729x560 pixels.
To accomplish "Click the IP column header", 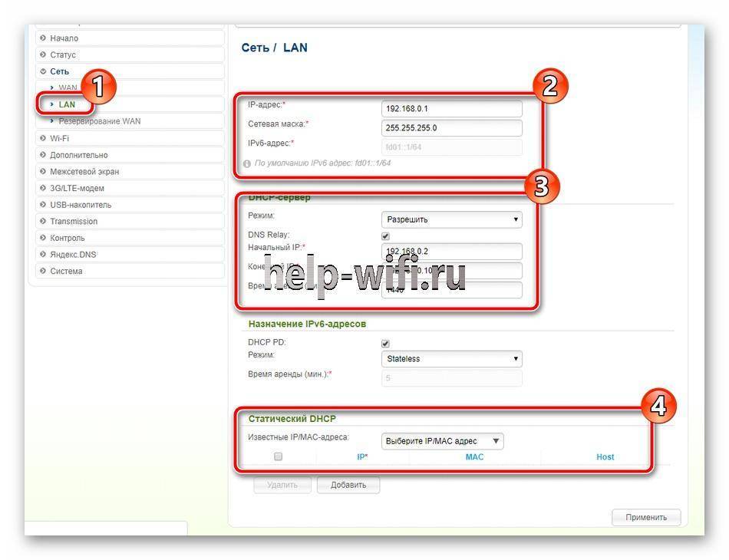I will coord(362,457).
